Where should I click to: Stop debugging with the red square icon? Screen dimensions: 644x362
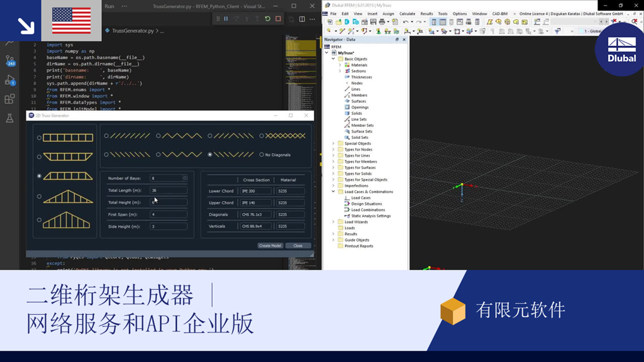[278, 19]
